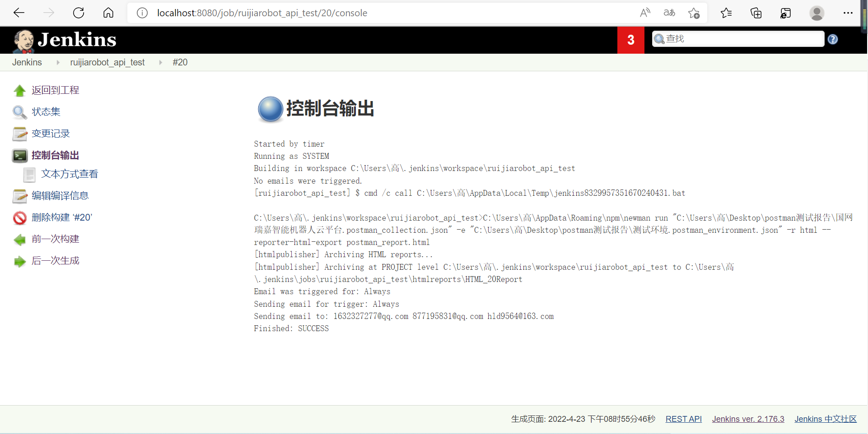Open the red notification badge showing 3

pyautogui.click(x=630, y=40)
